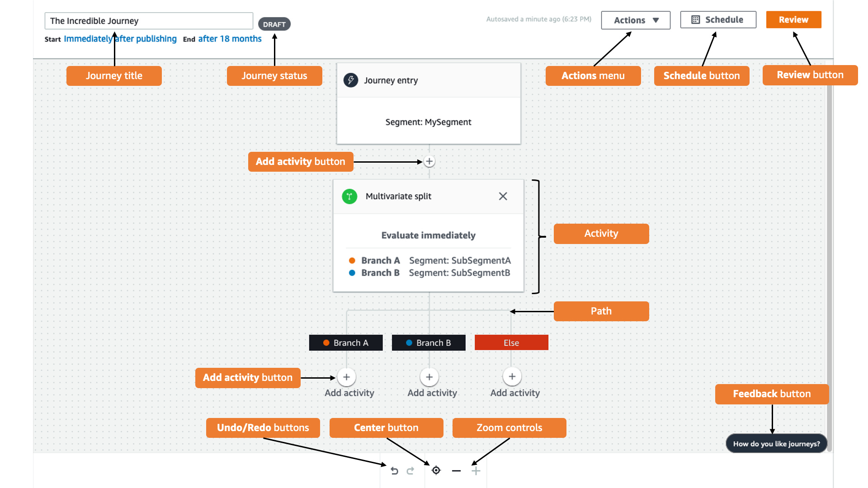The image size is (868, 488).
Task: Click the Review button
Action: coord(793,19)
